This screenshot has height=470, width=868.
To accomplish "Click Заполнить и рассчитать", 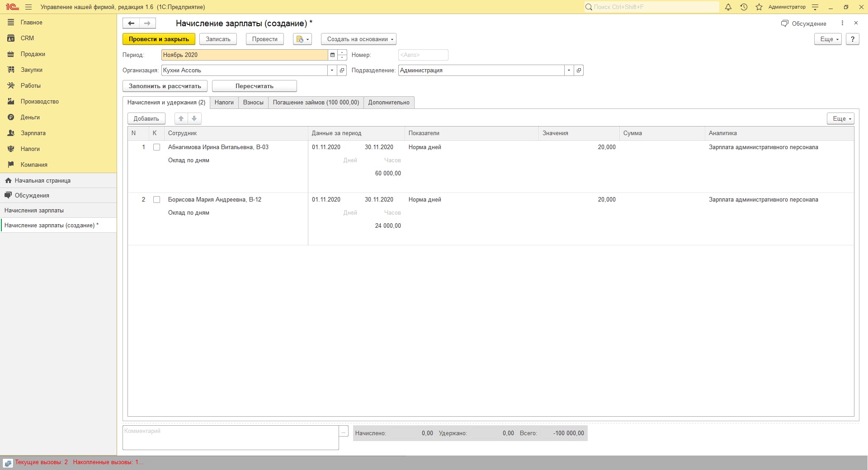I will [x=165, y=86].
